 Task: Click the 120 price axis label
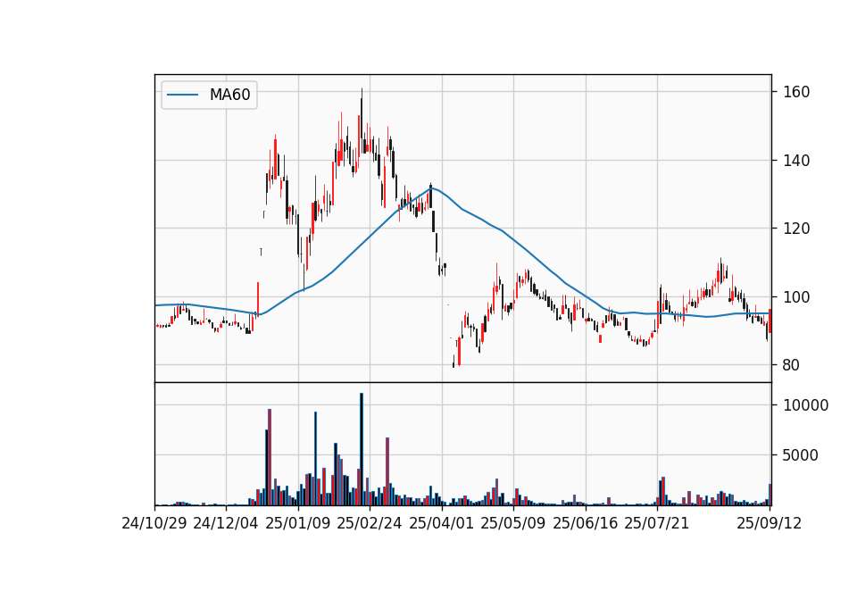pos(796,229)
